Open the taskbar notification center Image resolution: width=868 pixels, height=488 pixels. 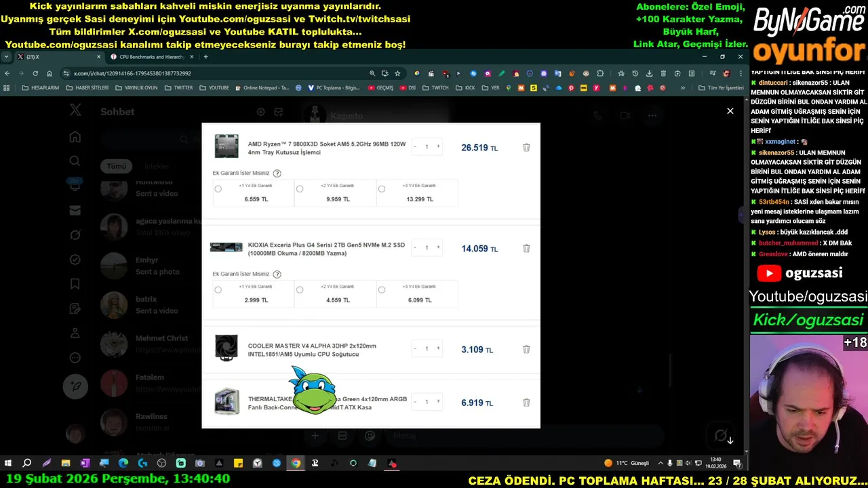click(737, 463)
